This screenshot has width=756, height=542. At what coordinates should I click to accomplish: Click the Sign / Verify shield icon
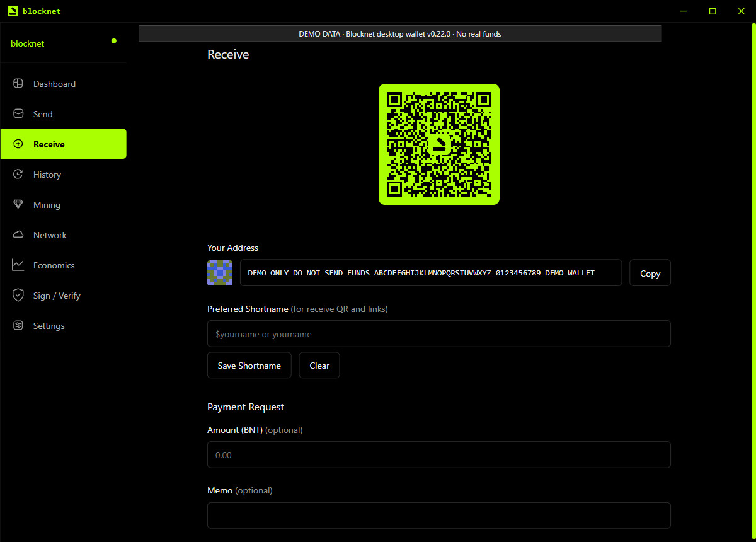point(18,296)
